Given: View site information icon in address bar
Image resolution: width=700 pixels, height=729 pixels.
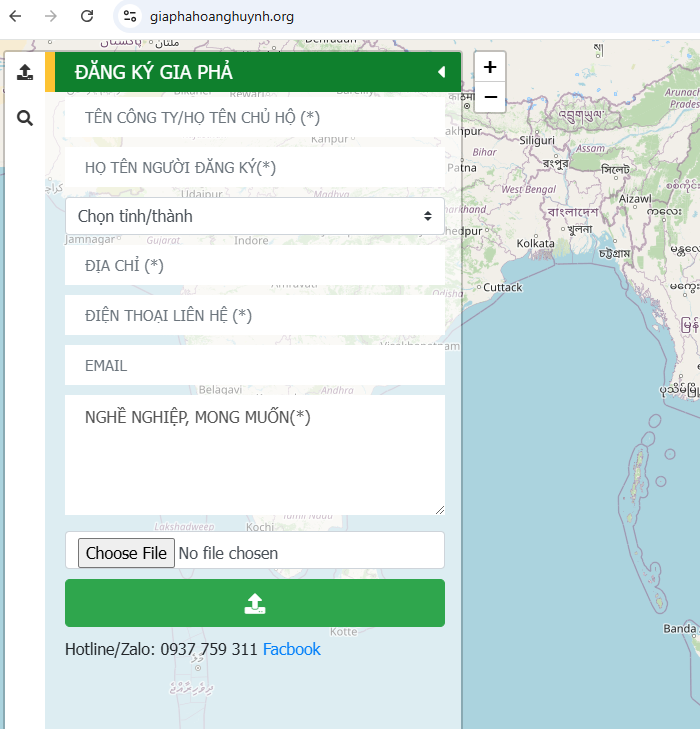Looking at the screenshot, I should coord(130,16).
